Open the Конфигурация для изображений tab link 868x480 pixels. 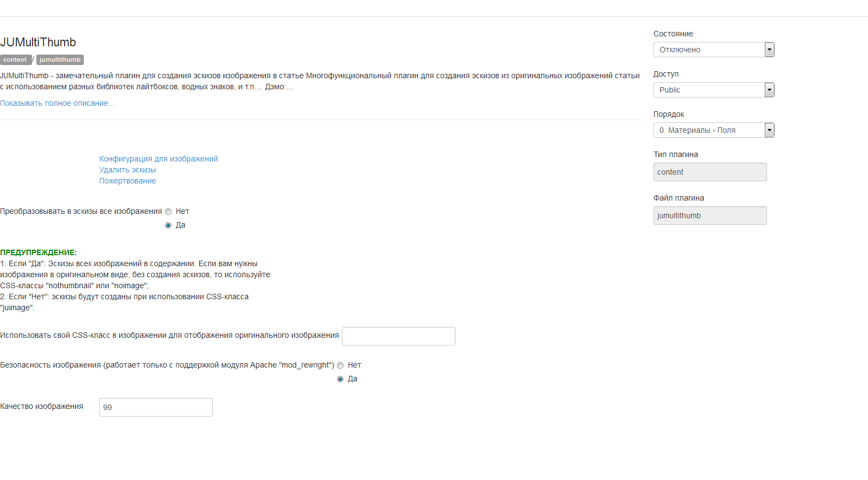click(158, 159)
